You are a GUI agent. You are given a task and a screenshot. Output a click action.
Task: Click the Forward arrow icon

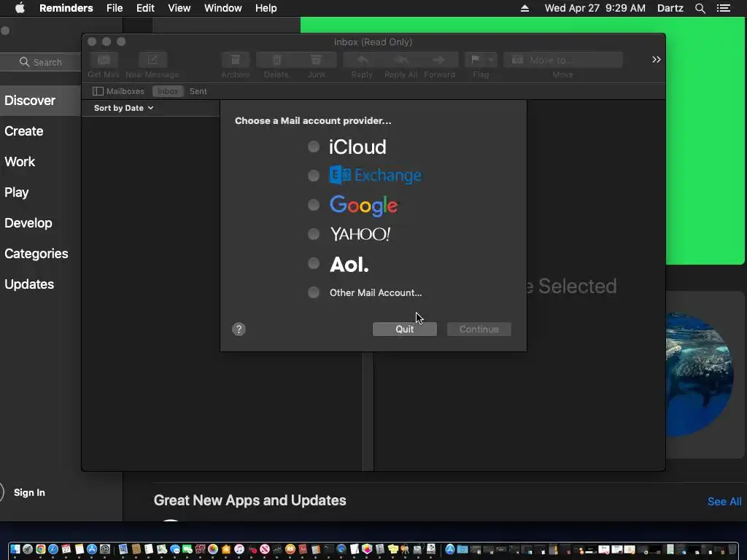click(x=439, y=60)
